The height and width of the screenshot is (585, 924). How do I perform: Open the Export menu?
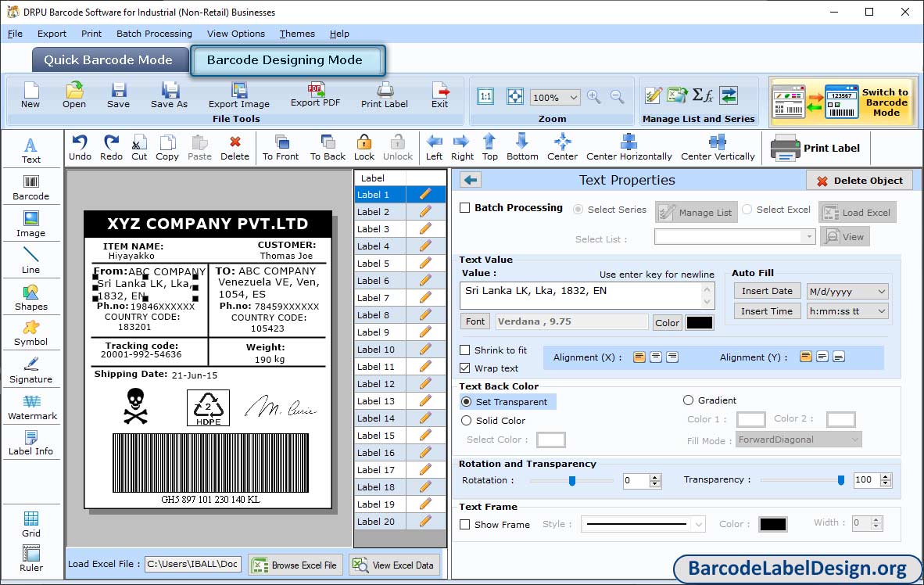tap(52, 34)
